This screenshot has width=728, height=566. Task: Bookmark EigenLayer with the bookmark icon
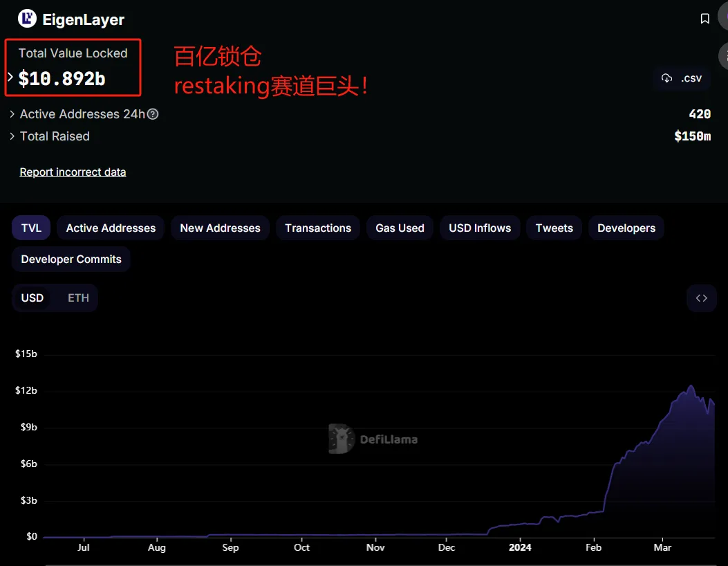(x=704, y=19)
